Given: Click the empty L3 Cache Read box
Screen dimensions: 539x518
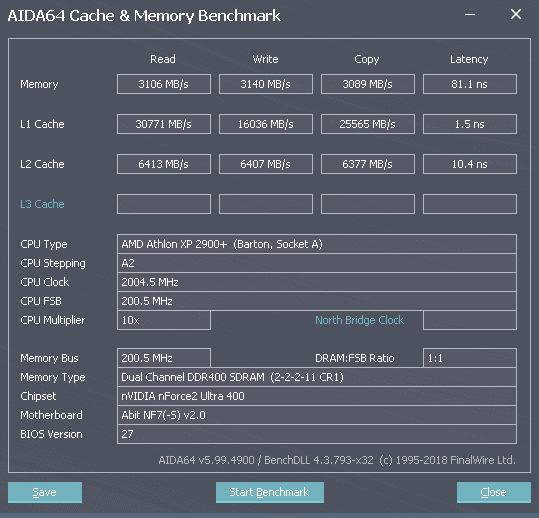Looking at the screenshot, I should coord(164,204).
